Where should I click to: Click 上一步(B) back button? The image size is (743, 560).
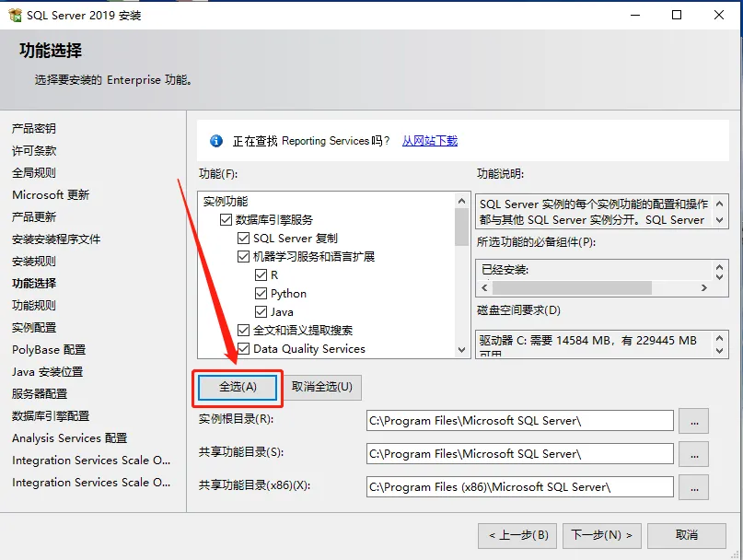(517, 536)
